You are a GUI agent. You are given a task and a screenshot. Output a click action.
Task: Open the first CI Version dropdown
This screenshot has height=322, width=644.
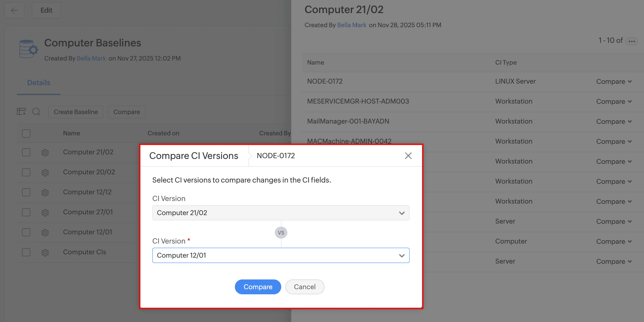tap(281, 213)
